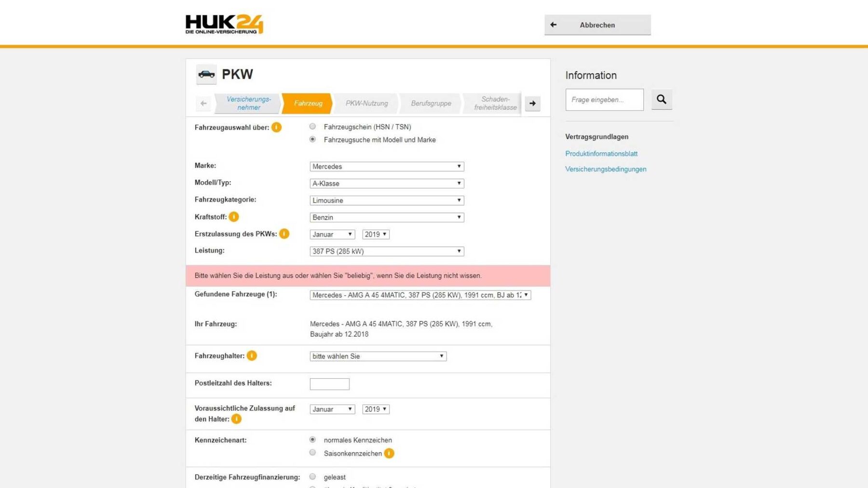Click the PKW car icon

click(x=206, y=74)
